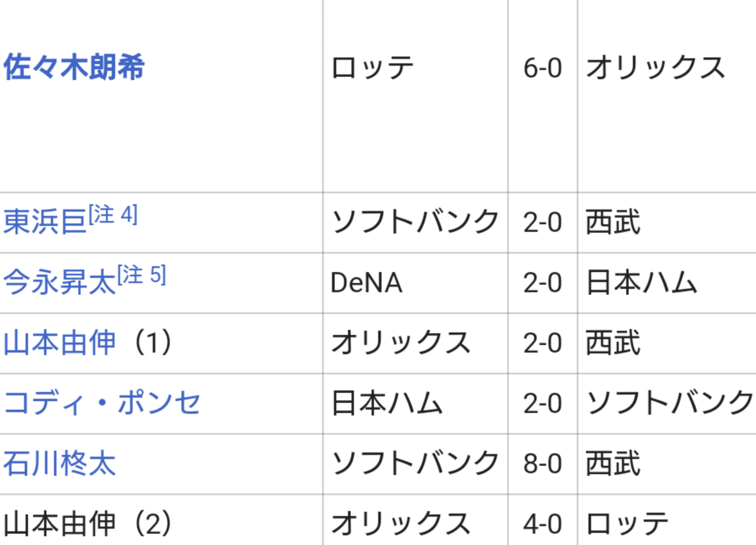Viewport: 756px width, 545px height.
Task: Select 日本ハム team cell in コディ・ポンセ row
Action: pyautogui.click(x=415, y=403)
